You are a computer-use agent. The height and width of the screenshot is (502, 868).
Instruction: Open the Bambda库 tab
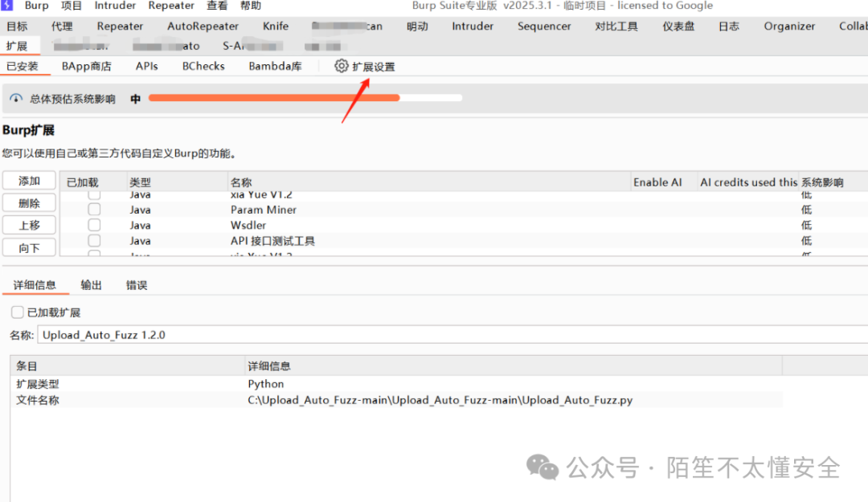(275, 66)
